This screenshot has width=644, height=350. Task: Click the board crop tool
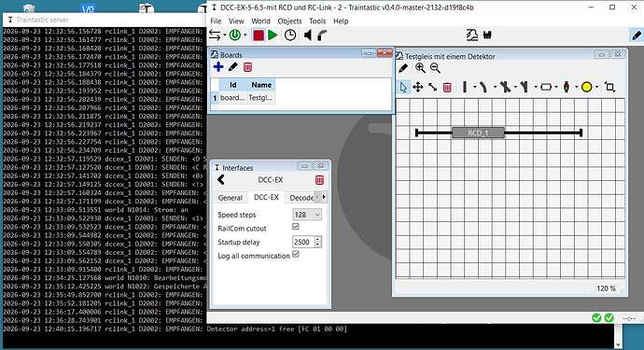click(609, 87)
